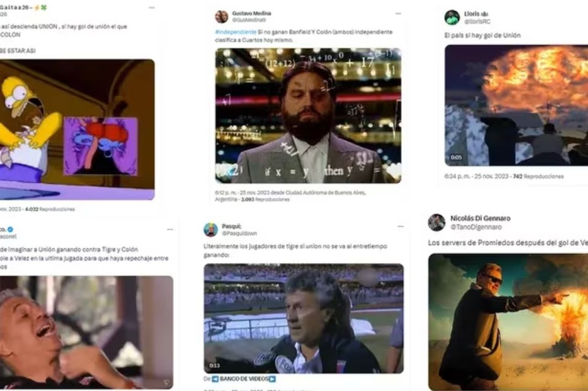The width and height of the screenshot is (588, 391).
Task: Open Nicolás Di Gennaro's profile avatar
Action: tap(437, 222)
